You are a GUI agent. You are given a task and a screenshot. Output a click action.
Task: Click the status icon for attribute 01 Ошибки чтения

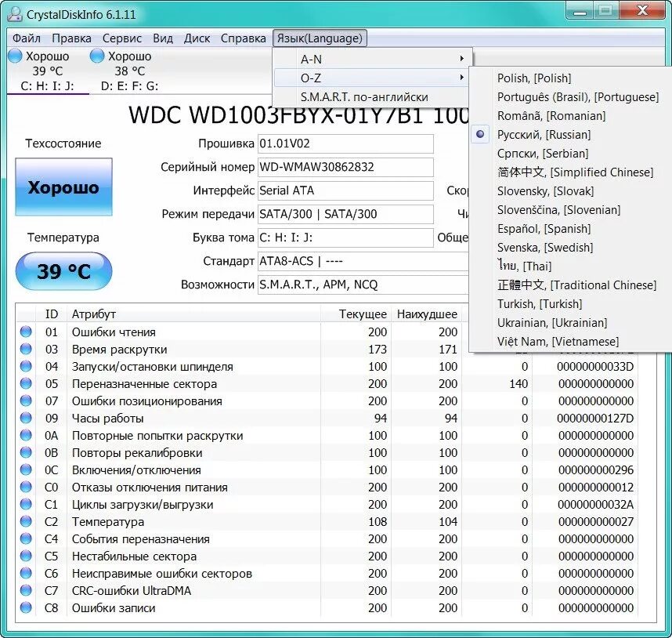pos(26,332)
